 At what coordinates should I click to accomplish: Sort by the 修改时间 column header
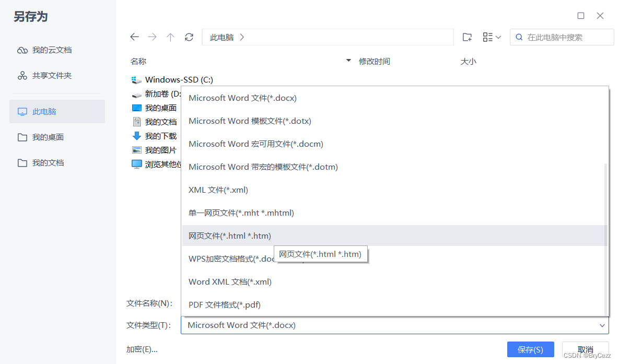click(x=374, y=61)
